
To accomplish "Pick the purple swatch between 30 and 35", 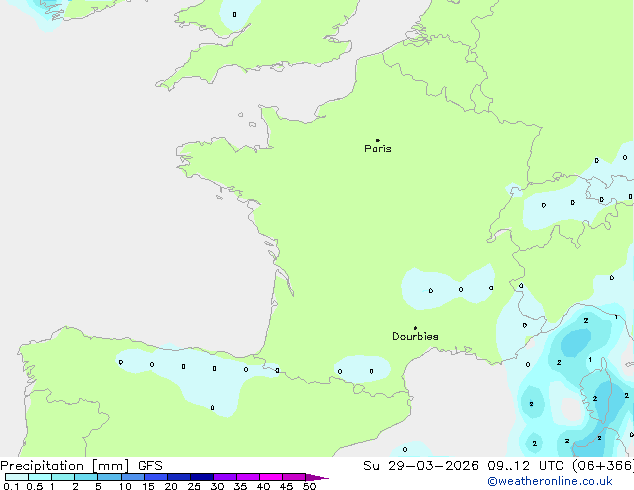I will [225, 477].
